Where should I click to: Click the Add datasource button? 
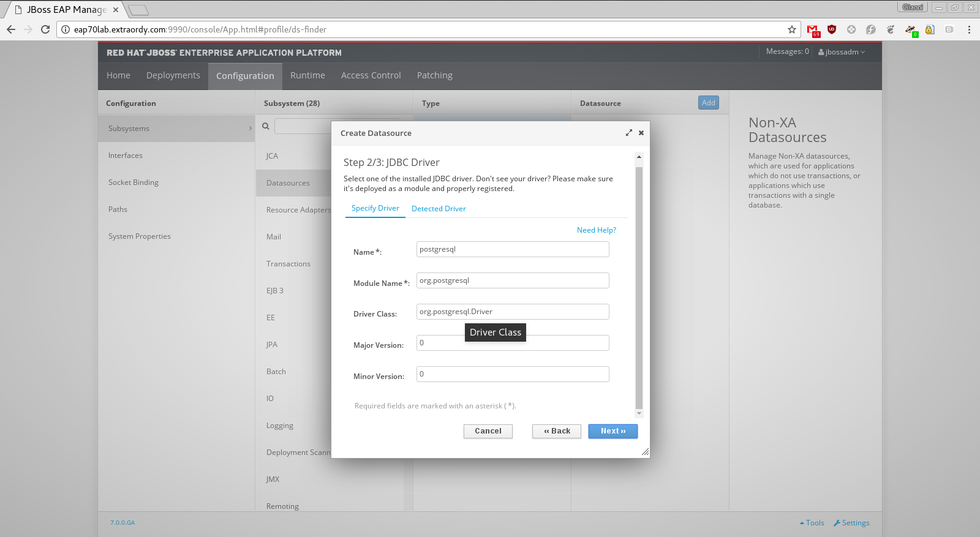click(x=709, y=103)
